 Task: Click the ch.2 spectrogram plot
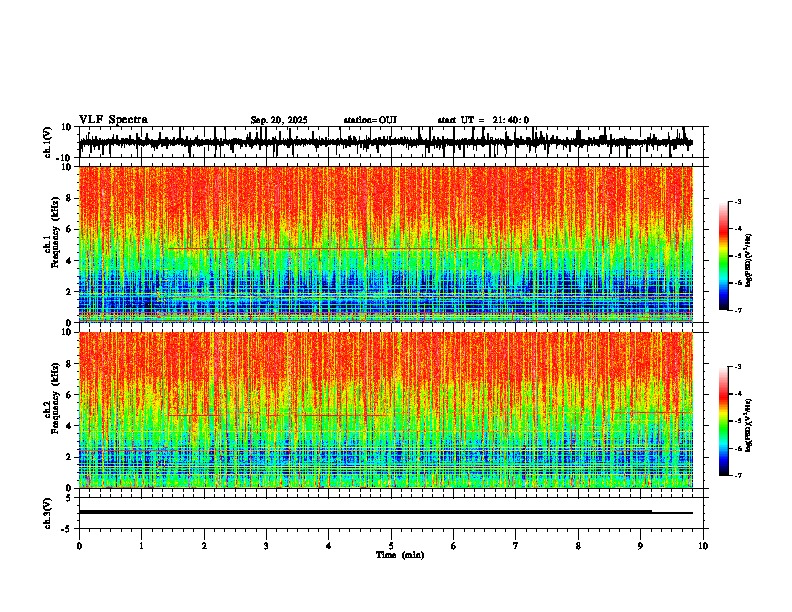pos(386,410)
